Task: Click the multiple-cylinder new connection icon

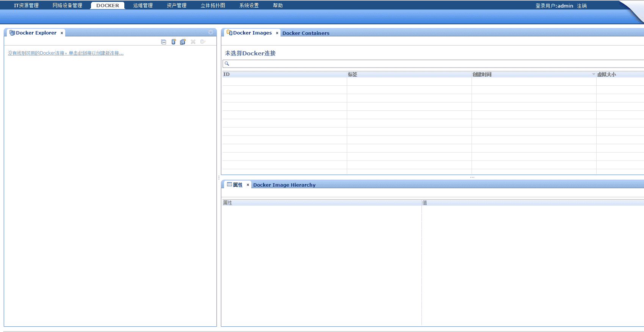Action: (x=183, y=42)
